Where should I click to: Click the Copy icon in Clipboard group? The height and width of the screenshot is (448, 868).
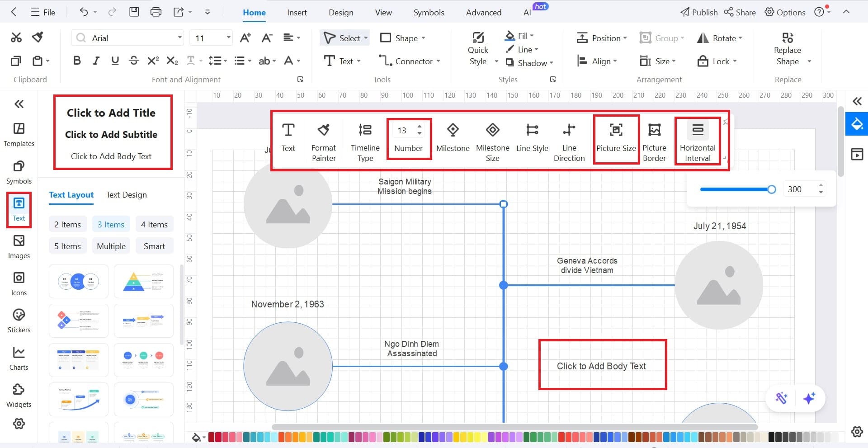(x=16, y=61)
